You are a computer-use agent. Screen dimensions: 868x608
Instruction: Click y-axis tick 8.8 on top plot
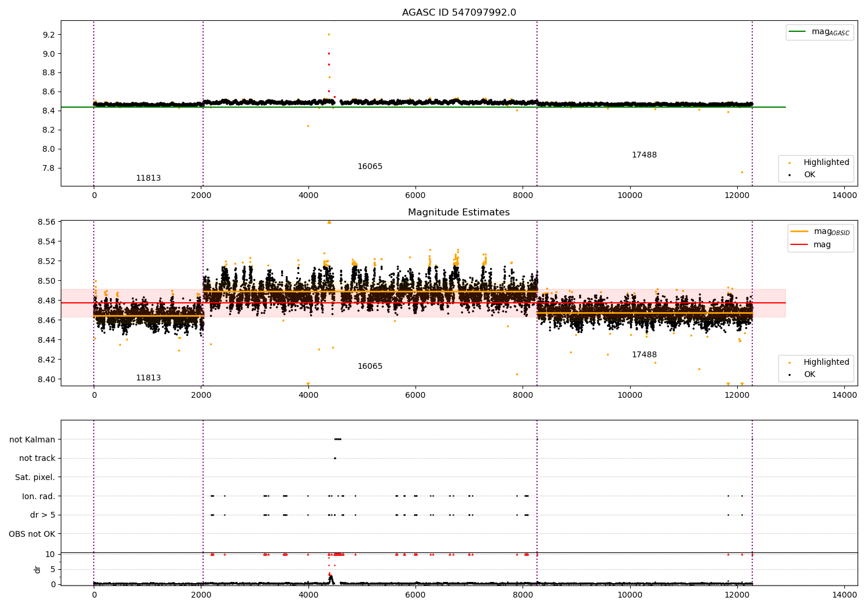pyautogui.click(x=49, y=73)
